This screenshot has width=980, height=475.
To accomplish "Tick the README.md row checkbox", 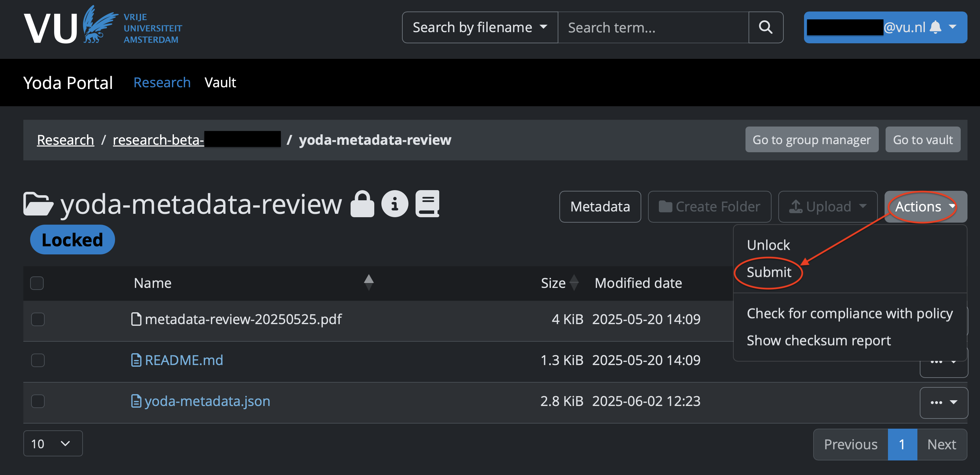I will pos(38,360).
